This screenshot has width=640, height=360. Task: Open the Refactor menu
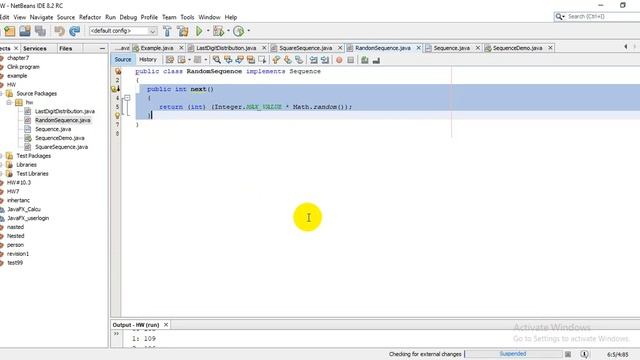click(x=90, y=17)
